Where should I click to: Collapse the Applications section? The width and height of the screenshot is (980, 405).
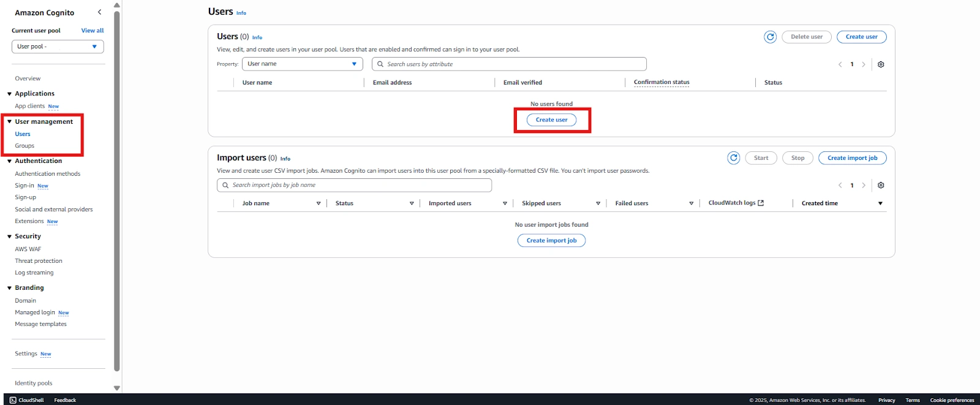(x=9, y=94)
